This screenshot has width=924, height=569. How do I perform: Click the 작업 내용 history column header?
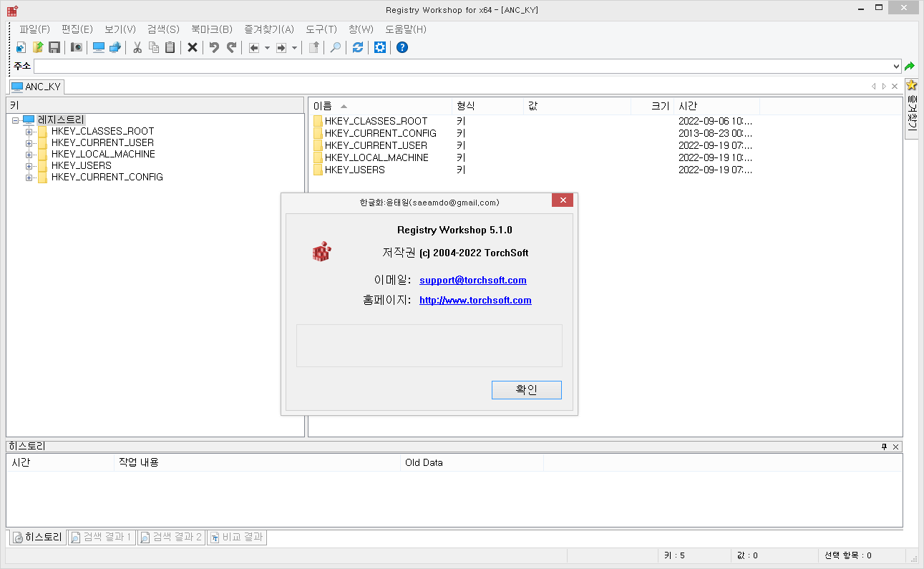coord(257,463)
